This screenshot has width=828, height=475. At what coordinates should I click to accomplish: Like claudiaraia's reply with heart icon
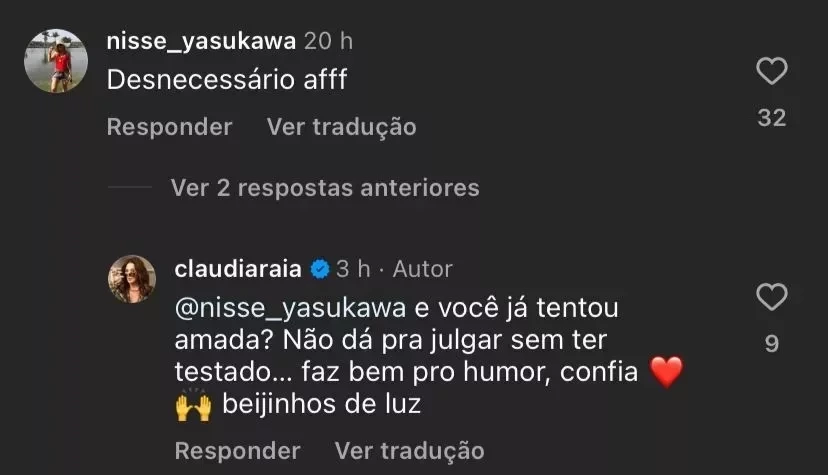coord(771,297)
